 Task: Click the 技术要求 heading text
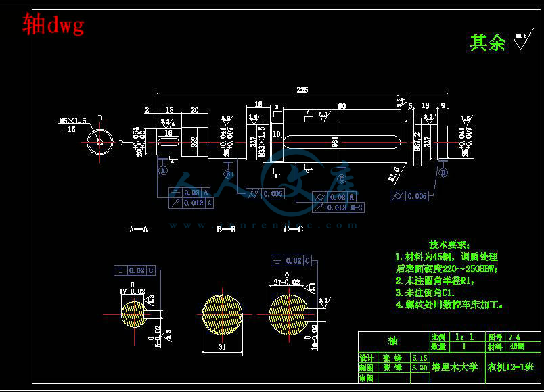(449, 245)
